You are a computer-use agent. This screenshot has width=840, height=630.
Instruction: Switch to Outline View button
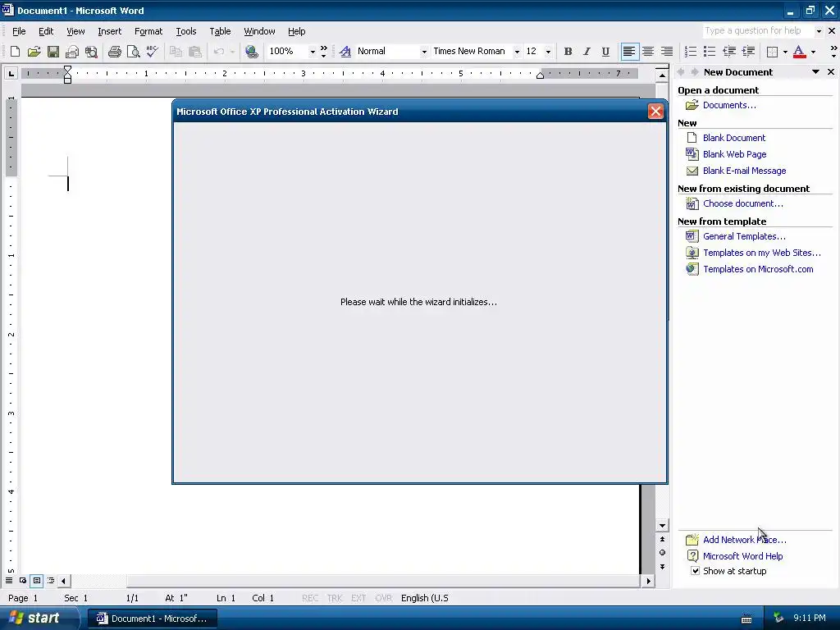[x=51, y=581]
